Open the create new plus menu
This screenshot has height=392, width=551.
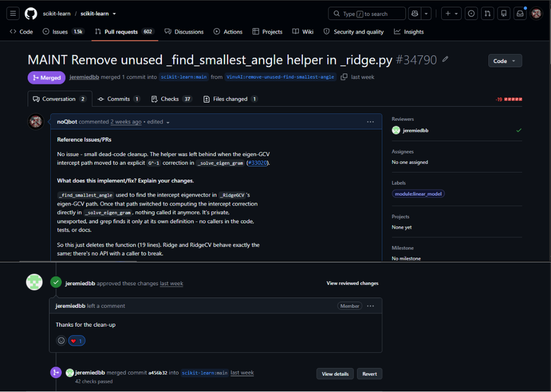click(x=451, y=14)
